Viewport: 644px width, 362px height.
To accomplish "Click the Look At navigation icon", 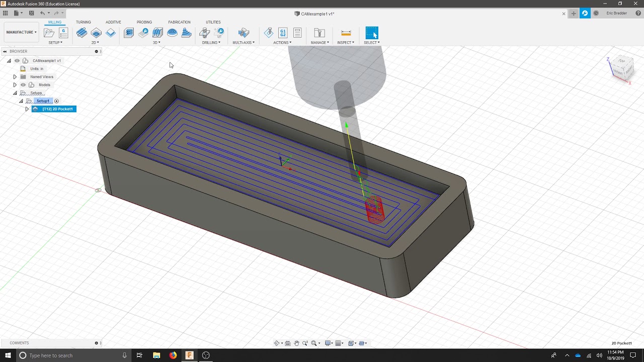I will pyautogui.click(x=288, y=343).
